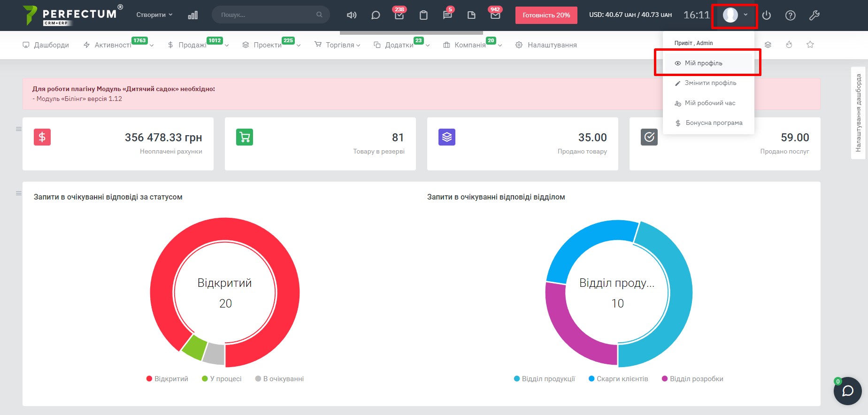Expand the Створити dropdown
868x415 pixels.
click(154, 15)
